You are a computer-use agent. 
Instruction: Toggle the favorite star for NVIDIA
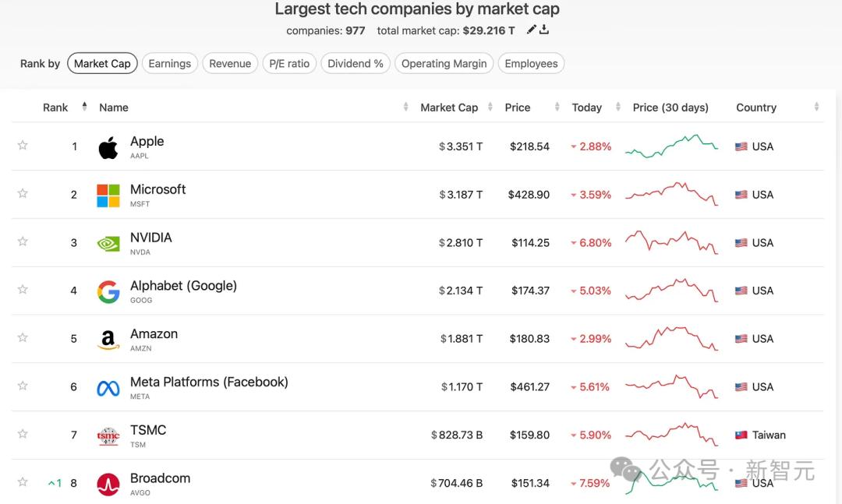23,241
